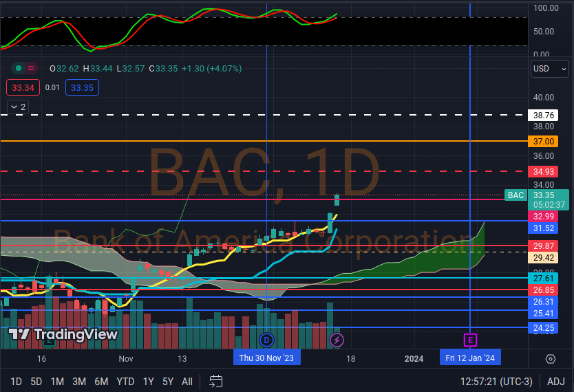Screen dimensions: 574x392
Task: Click the low value L32.57
Action: coord(130,68)
